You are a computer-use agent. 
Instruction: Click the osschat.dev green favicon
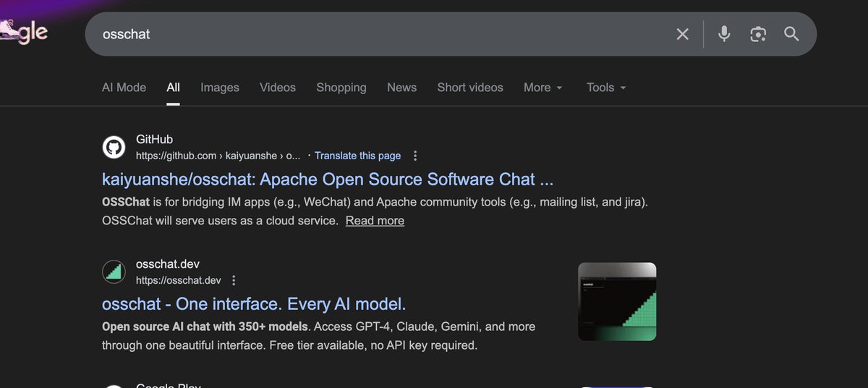114,272
